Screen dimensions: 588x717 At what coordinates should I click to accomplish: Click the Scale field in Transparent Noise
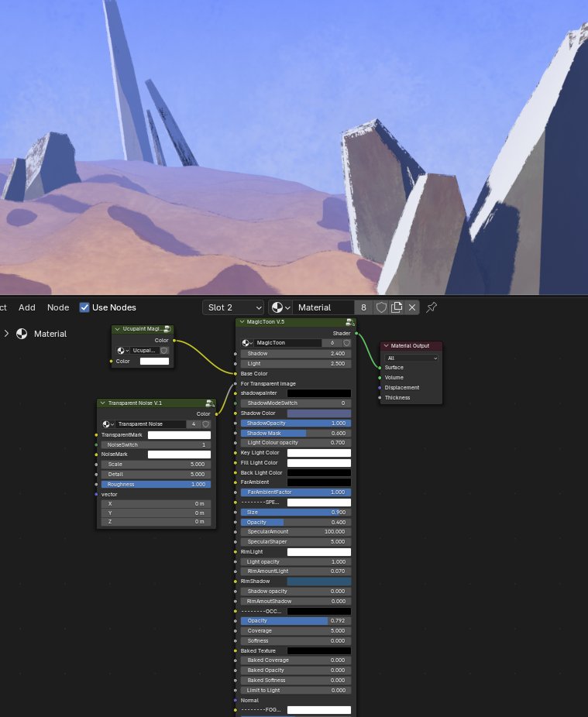click(x=156, y=464)
